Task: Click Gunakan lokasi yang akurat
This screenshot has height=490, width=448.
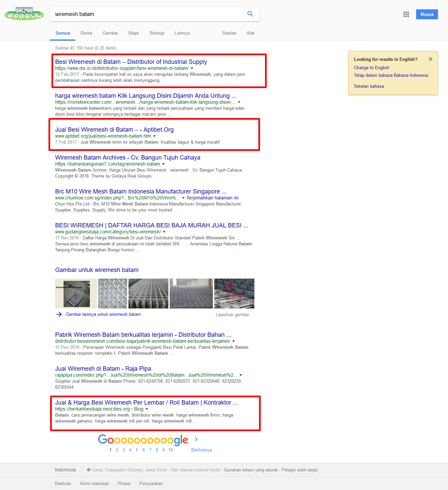Action: coord(251,470)
